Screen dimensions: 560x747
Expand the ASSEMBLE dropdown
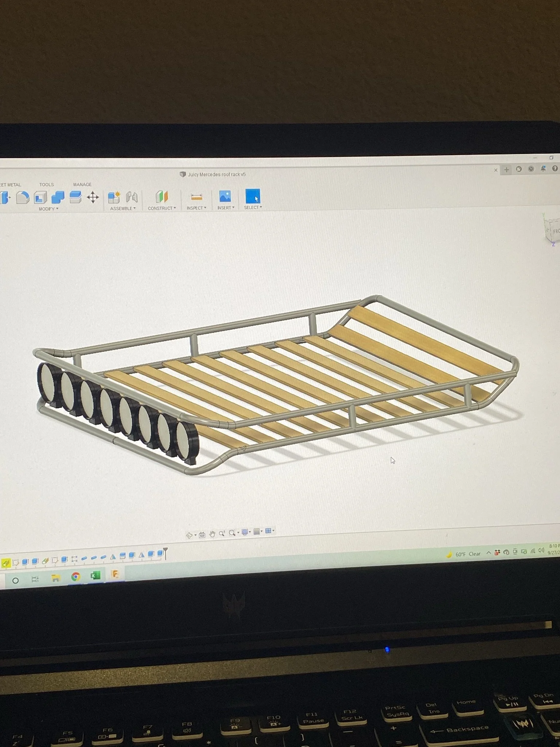123,208
